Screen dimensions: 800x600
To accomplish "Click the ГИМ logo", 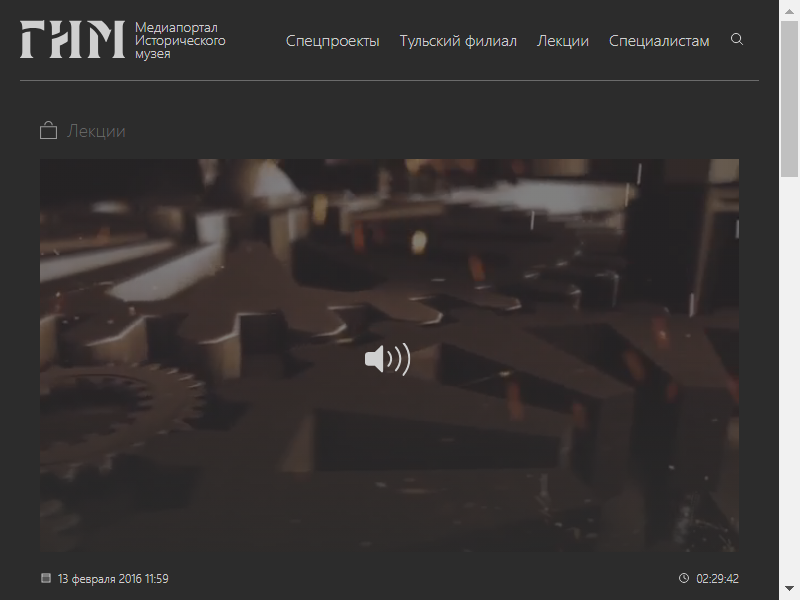I will coord(72,39).
